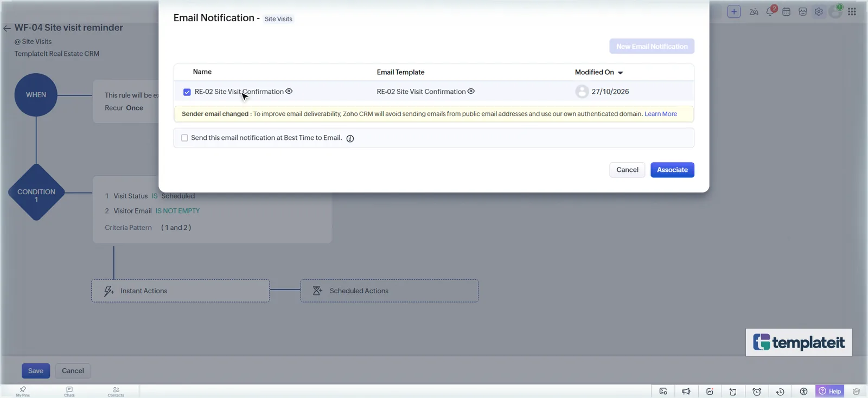Click the 27/10/2026 modified date
Image resolution: width=868 pixels, height=398 pixels.
click(x=610, y=92)
